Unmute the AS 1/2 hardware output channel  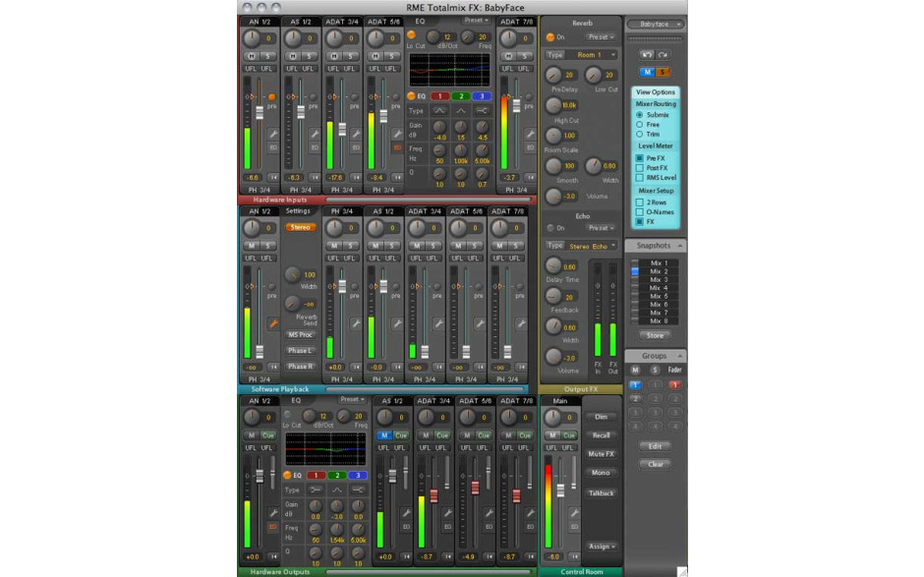(384, 435)
